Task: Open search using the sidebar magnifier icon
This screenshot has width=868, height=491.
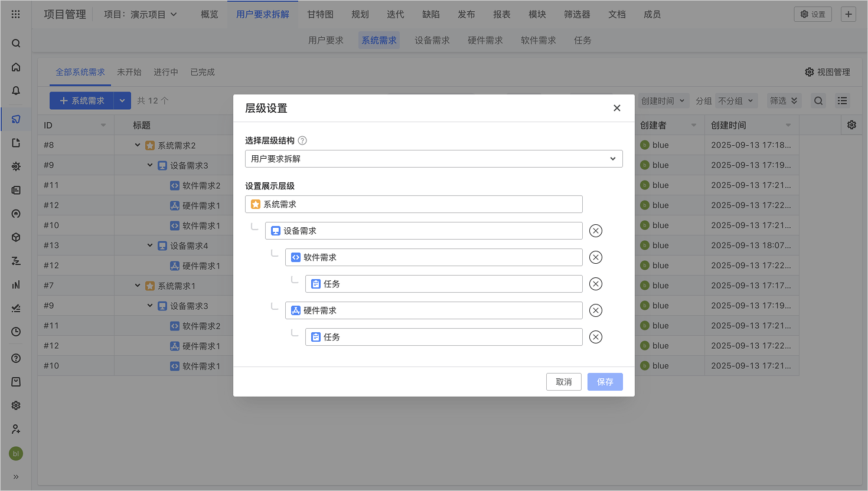Action: click(15, 42)
